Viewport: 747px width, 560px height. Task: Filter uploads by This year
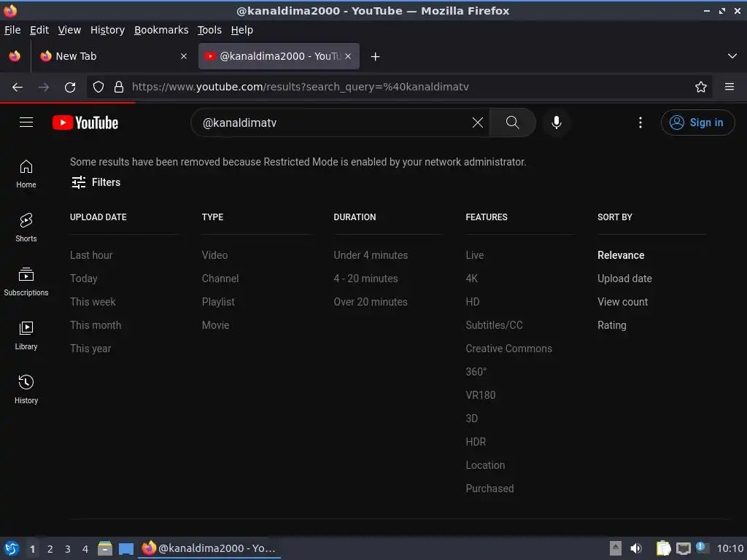click(x=90, y=348)
